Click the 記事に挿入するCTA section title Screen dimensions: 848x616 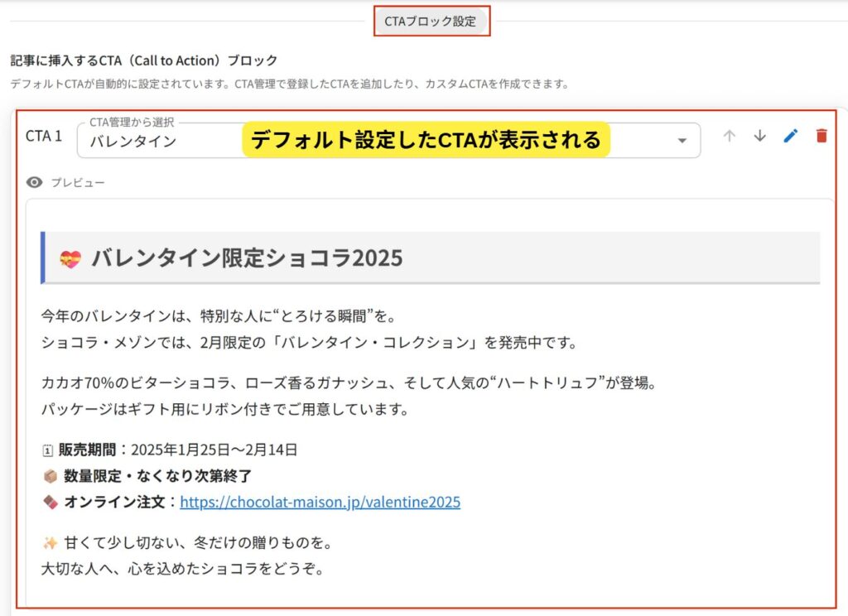pyautogui.click(x=144, y=60)
